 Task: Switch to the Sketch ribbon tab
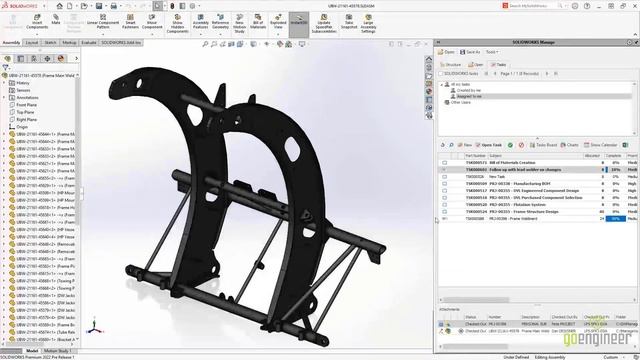tap(50, 42)
